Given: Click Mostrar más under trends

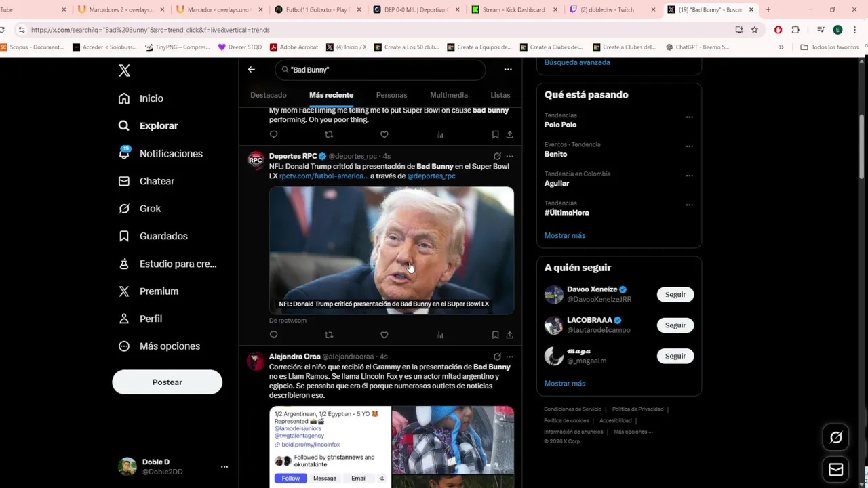Looking at the screenshot, I should point(564,235).
